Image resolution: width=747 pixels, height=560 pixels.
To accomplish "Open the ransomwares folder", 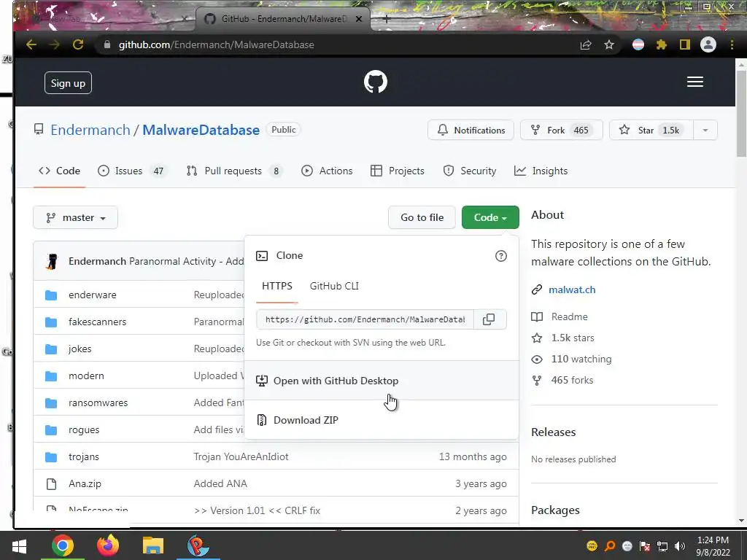I will pos(98,402).
